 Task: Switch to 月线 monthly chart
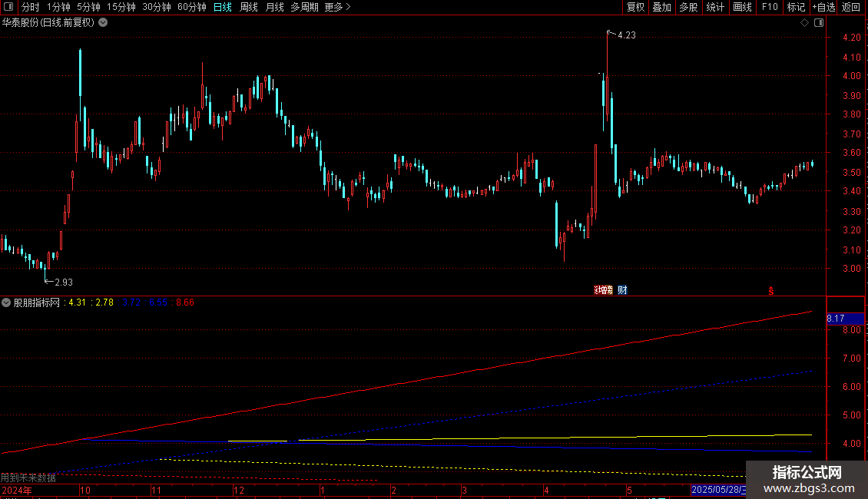(x=274, y=7)
